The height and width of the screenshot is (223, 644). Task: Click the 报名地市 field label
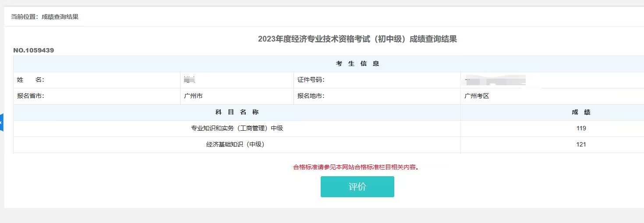point(311,96)
